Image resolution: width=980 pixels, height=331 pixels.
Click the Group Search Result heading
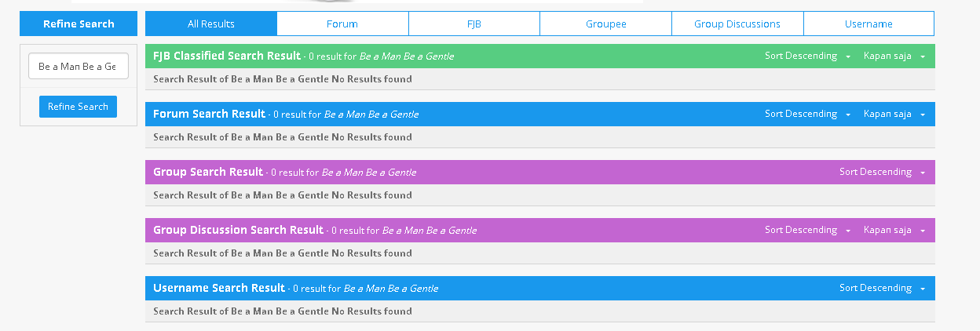coord(208,172)
